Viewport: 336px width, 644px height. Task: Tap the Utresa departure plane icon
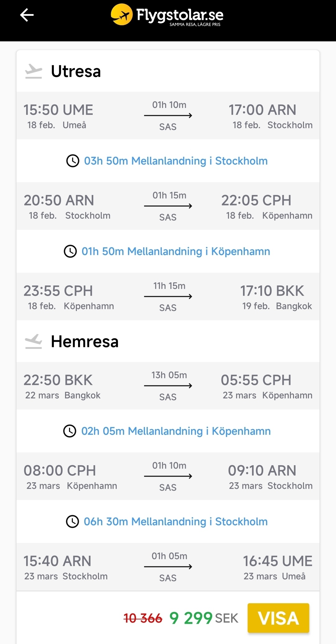point(34,71)
